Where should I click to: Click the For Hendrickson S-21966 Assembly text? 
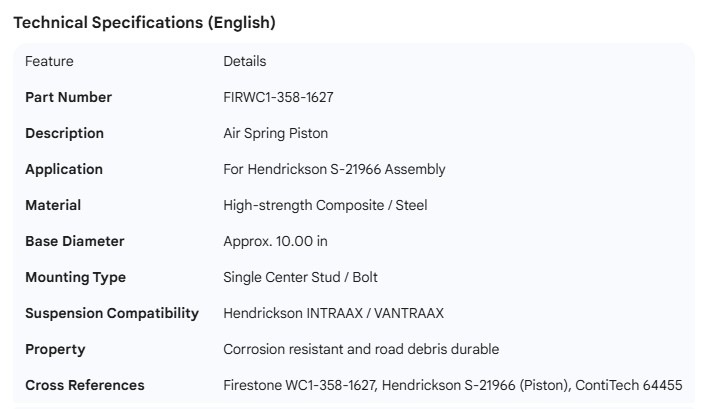click(x=334, y=169)
